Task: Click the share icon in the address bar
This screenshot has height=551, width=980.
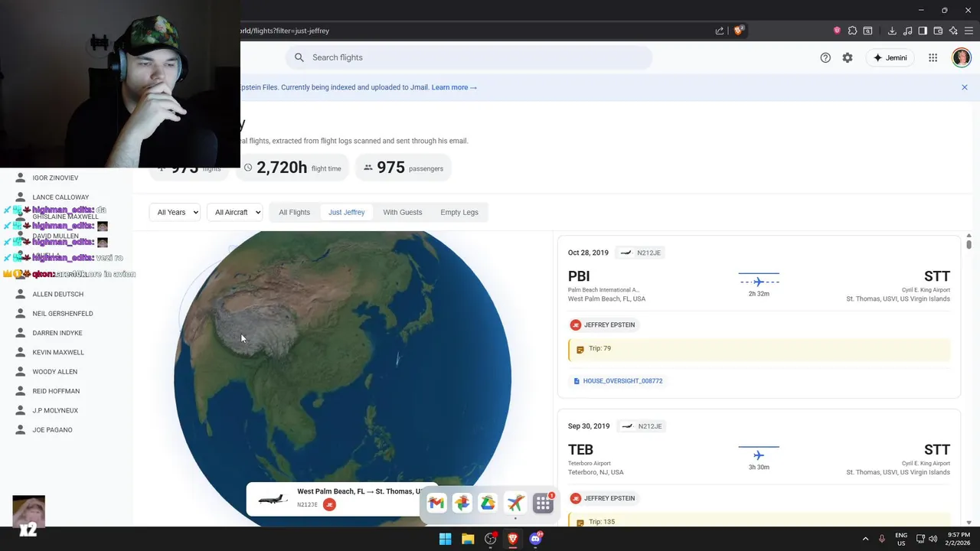Action: click(720, 31)
